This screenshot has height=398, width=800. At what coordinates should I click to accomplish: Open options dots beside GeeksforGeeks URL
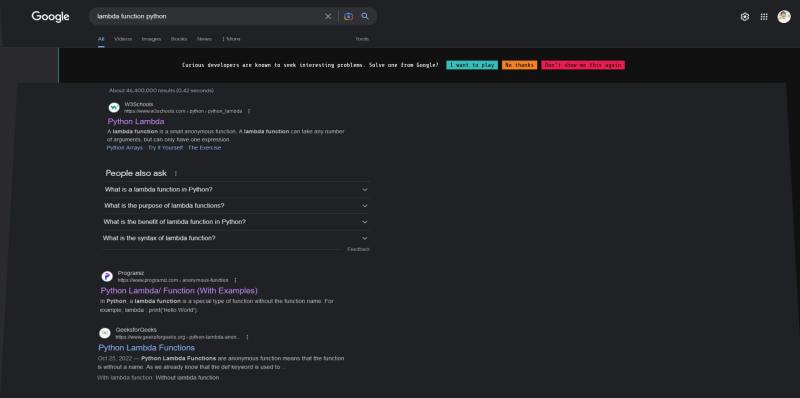[247, 337]
